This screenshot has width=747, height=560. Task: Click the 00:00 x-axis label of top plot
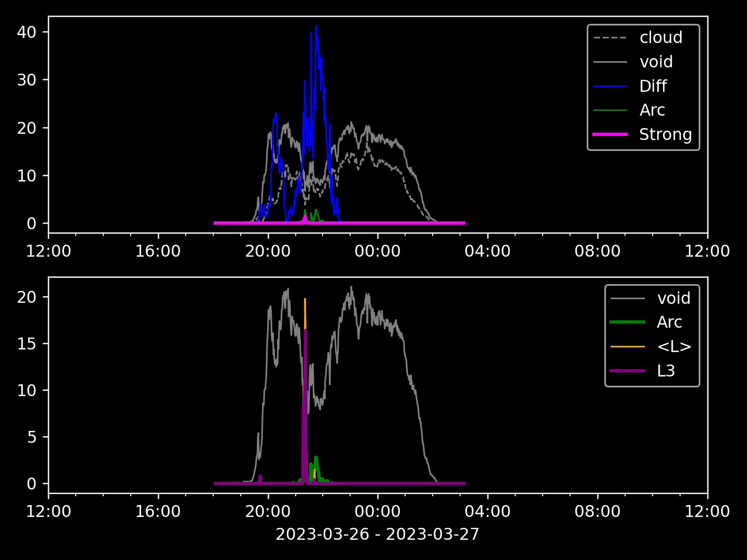pos(378,251)
